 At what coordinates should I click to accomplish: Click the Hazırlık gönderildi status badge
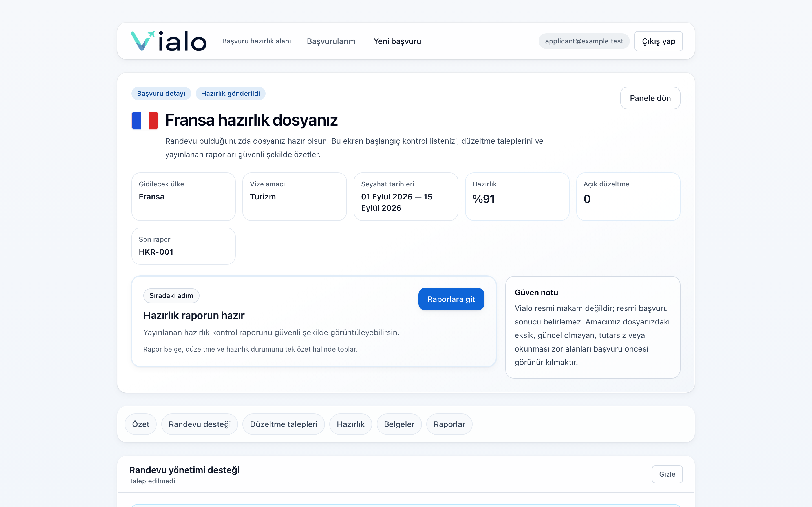pyautogui.click(x=231, y=94)
